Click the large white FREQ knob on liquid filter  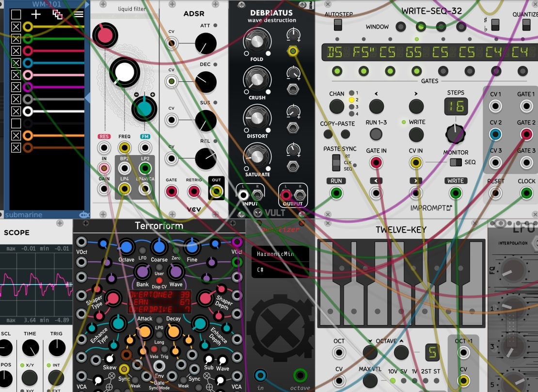[x=125, y=72]
